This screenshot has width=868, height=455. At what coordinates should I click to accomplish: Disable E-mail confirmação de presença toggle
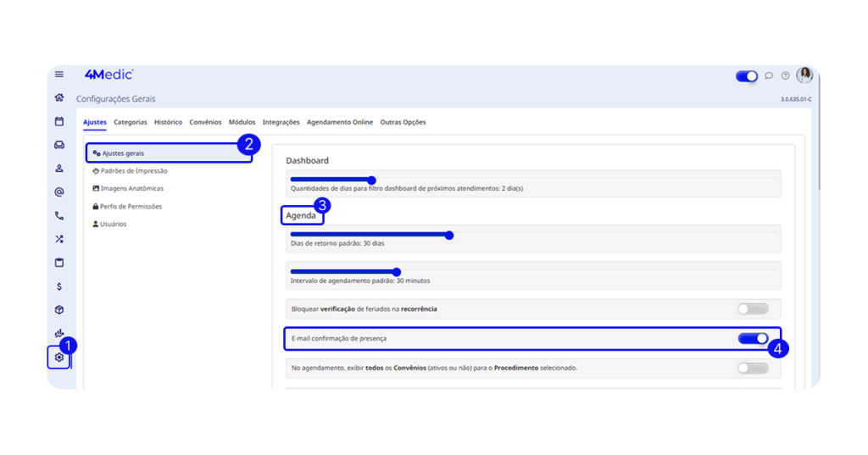[753, 338]
